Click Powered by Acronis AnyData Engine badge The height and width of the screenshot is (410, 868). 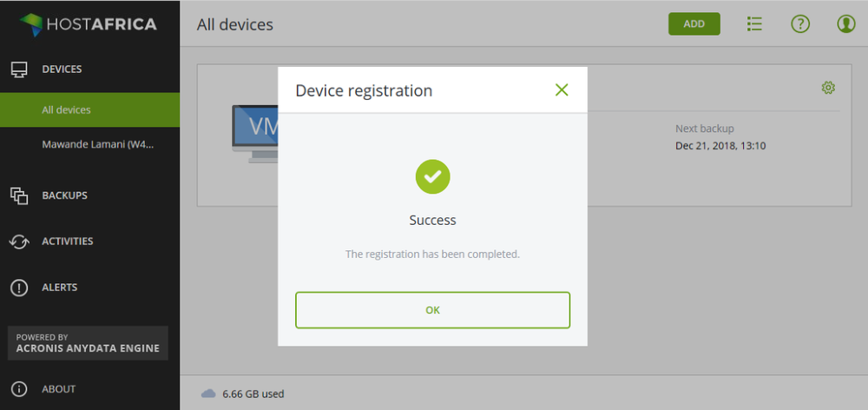coord(88,343)
